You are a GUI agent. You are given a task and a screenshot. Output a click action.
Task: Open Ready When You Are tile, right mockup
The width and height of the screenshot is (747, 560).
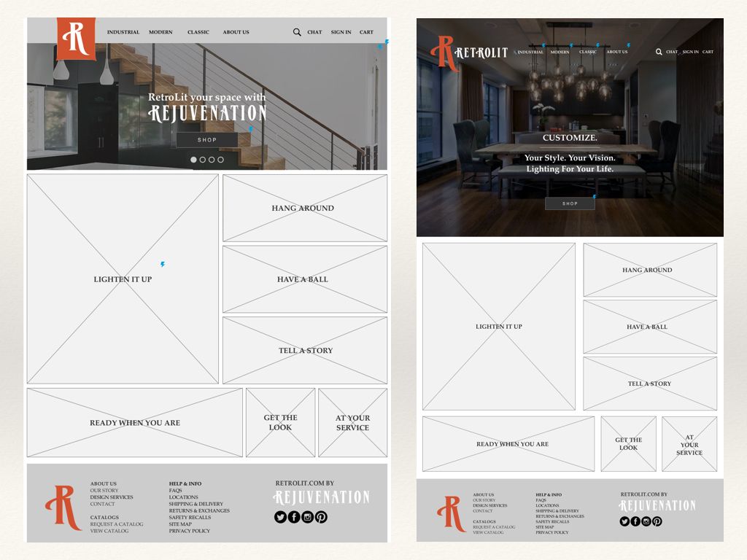pyautogui.click(x=508, y=444)
